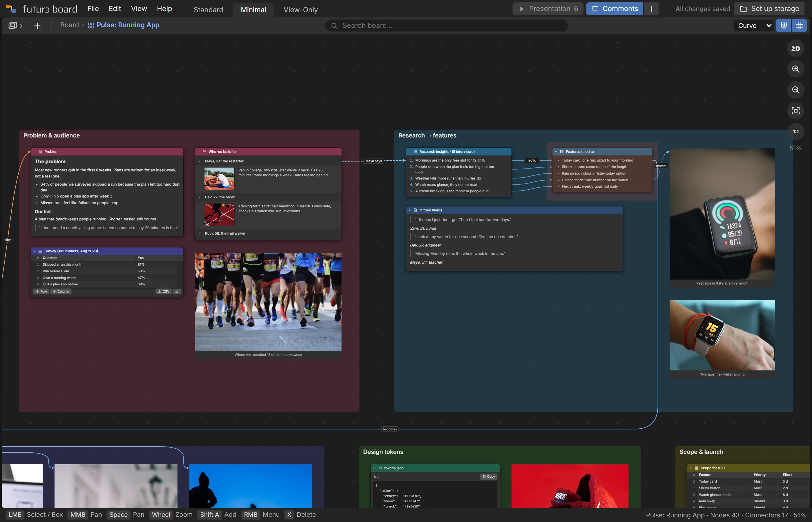Focus the Search board field
This screenshot has height=522, width=812.
(x=446, y=26)
